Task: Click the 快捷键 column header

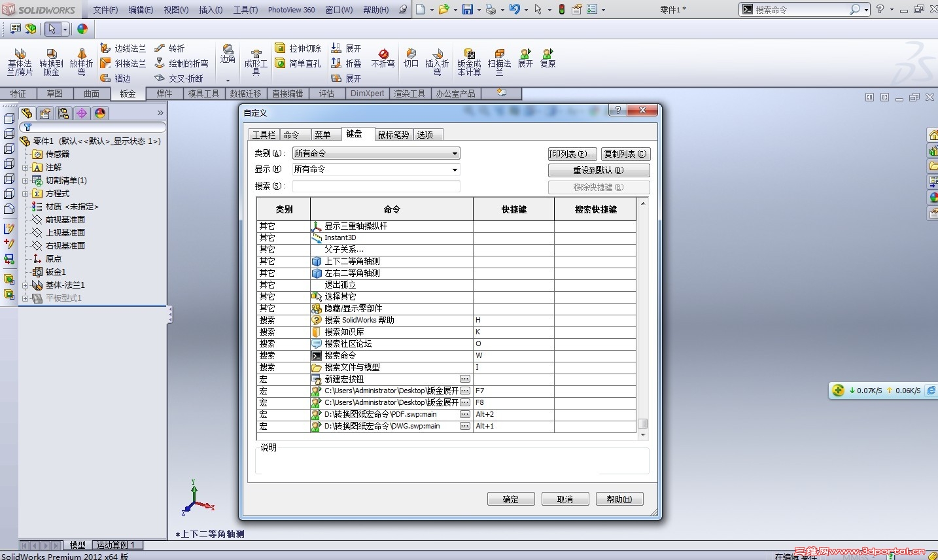Action: [x=513, y=209]
